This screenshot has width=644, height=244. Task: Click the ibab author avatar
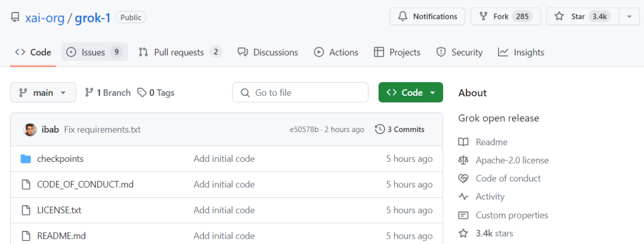(x=30, y=129)
